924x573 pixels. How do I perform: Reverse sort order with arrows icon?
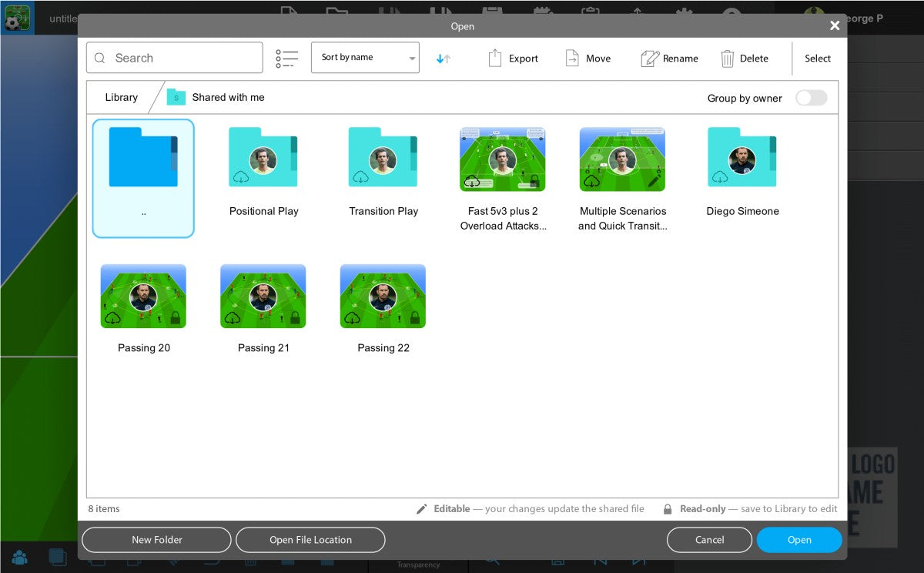point(444,59)
